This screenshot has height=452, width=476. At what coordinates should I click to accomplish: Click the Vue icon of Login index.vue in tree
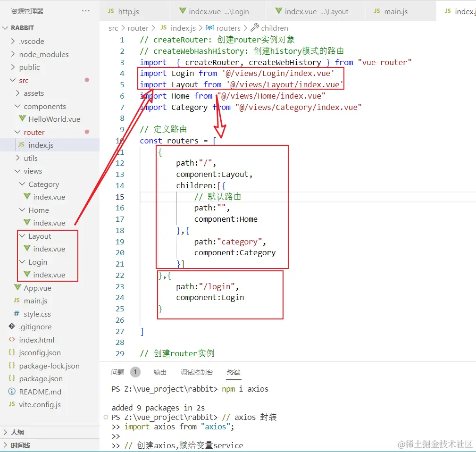pos(27,274)
